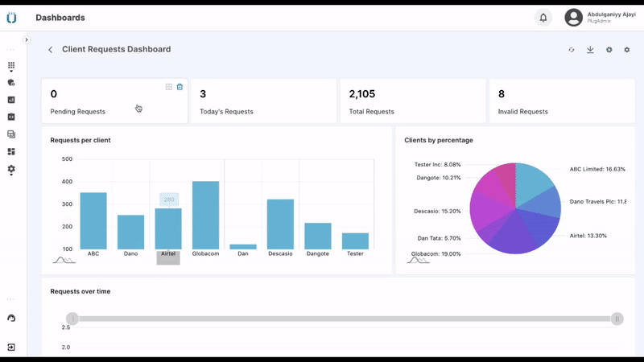Open the dashboards tiles icon in sidebar
The image size is (644, 362).
[11, 151]
